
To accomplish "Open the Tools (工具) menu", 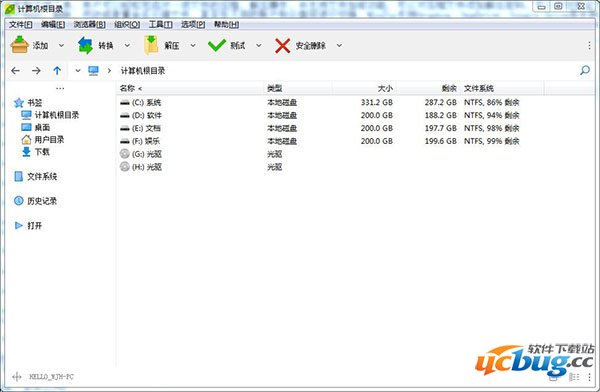I will click(160, 24).
